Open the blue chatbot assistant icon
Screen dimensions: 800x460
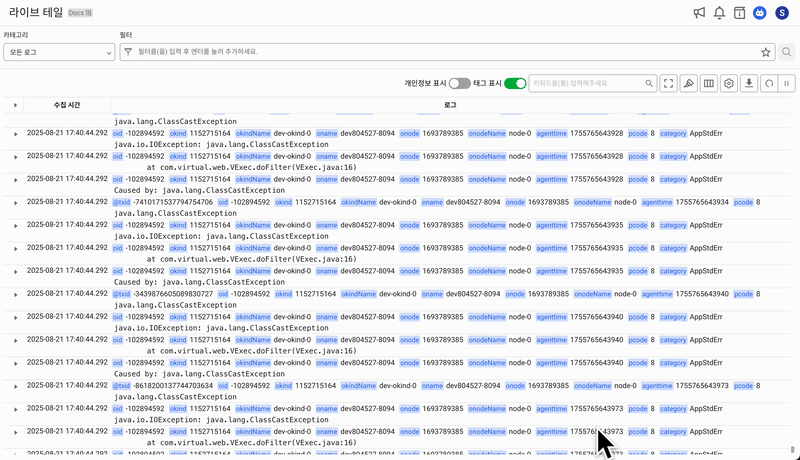(x=760, y=13)
